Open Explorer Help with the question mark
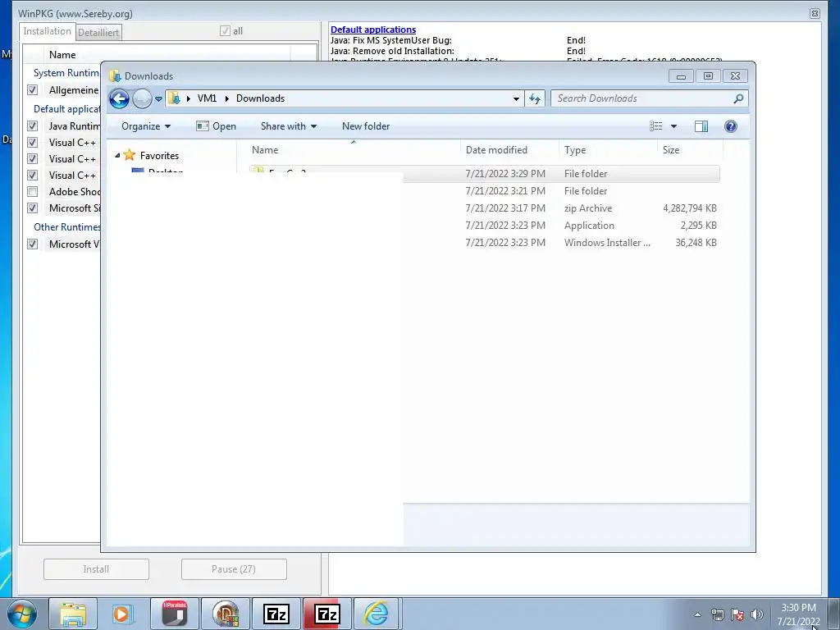840x630 pixels. pyautogui.click(x=731, y=126)
